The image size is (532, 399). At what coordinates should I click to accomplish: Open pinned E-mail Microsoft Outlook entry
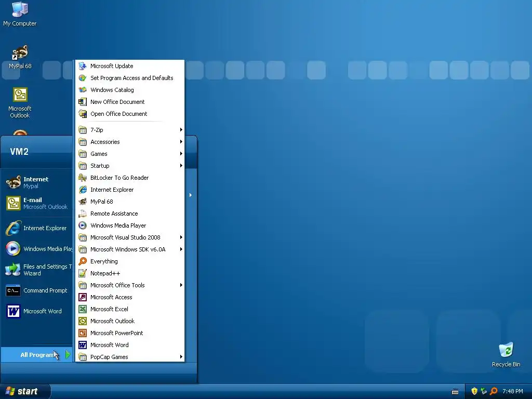tap(37, 203)
